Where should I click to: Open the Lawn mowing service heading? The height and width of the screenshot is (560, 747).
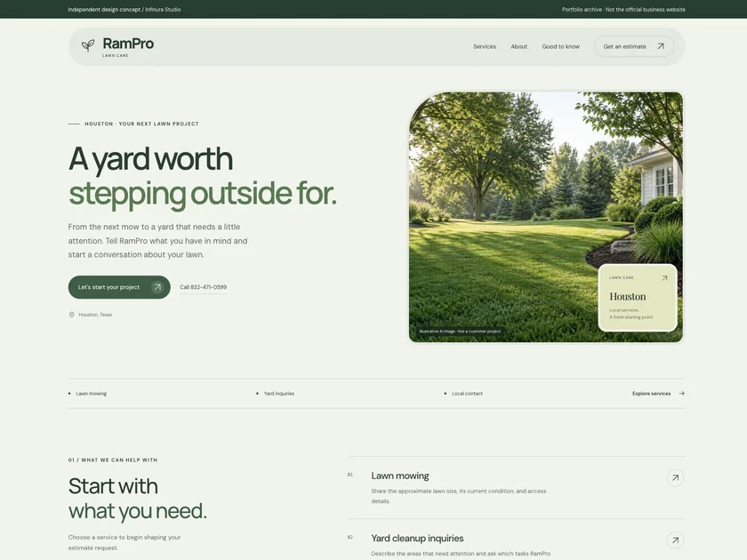(400, 476)
